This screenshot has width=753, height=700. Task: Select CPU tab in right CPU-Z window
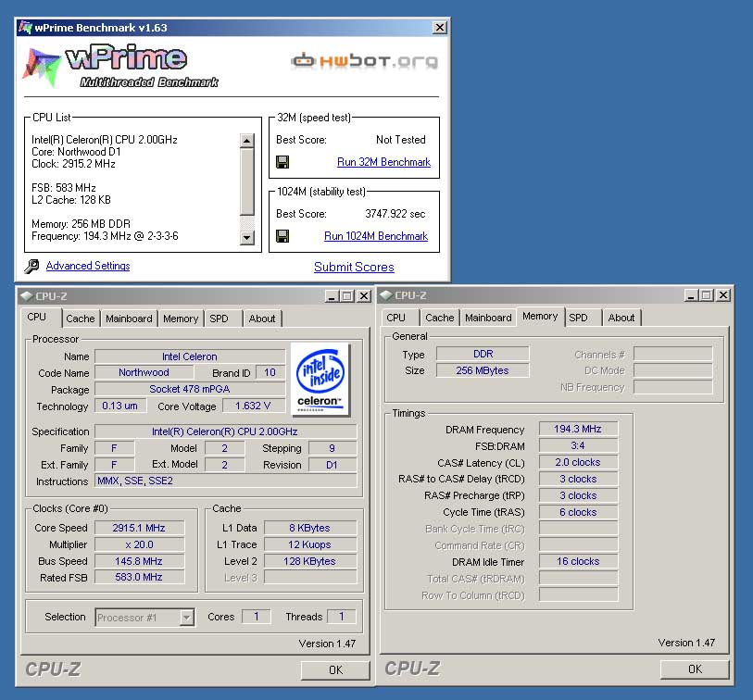396,318
